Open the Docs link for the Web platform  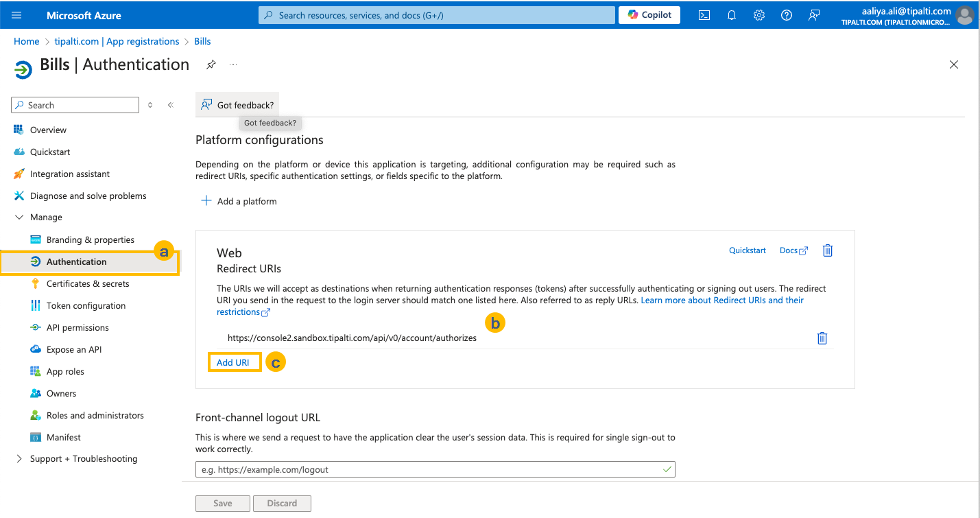pyautogui.click(x=789, y=250)
